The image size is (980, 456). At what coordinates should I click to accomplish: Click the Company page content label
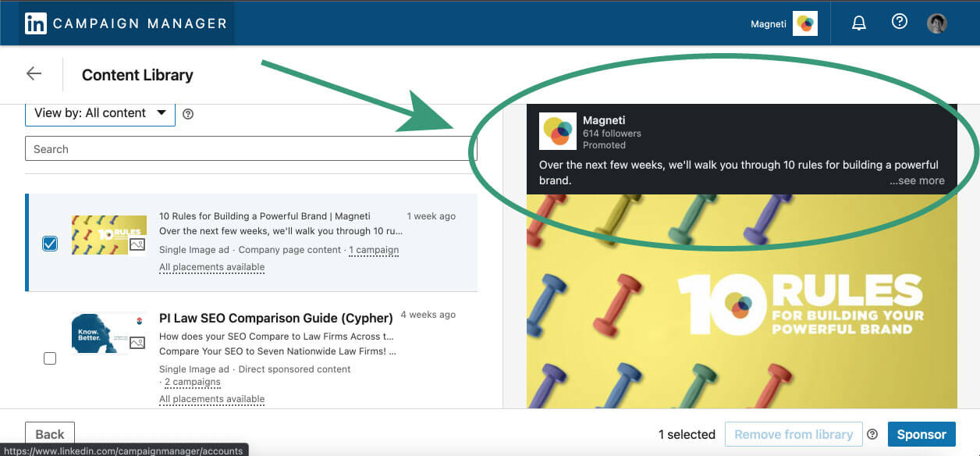tap(289, 250)
